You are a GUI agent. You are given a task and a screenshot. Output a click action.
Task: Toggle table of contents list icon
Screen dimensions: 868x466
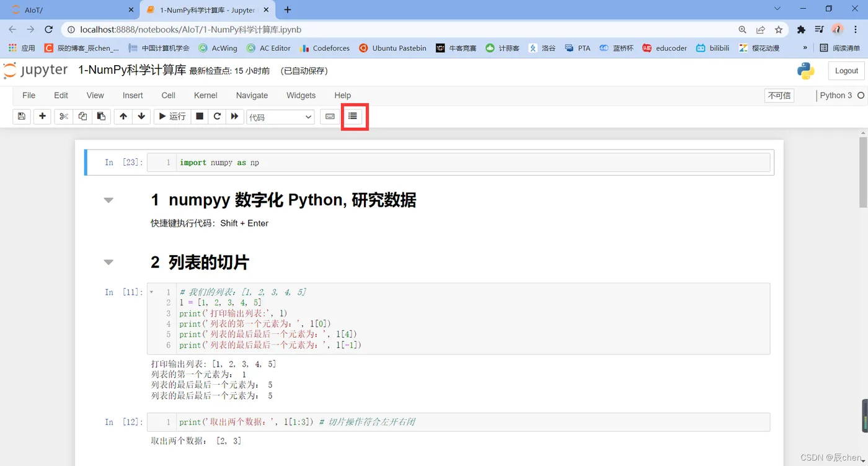tap(353, 116)
